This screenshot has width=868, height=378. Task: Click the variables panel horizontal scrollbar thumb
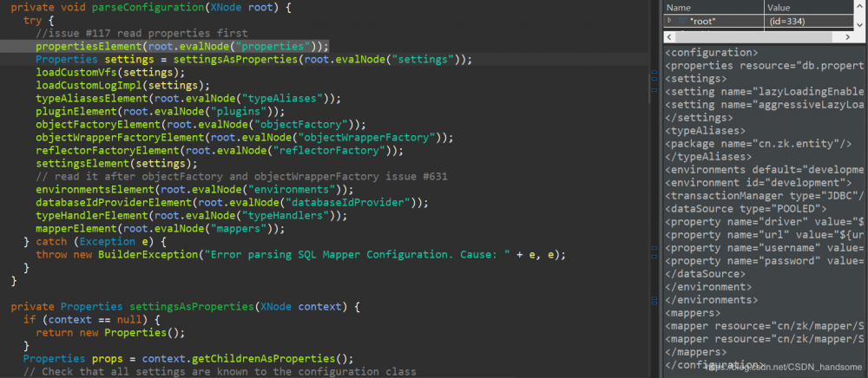click(753, 36)
